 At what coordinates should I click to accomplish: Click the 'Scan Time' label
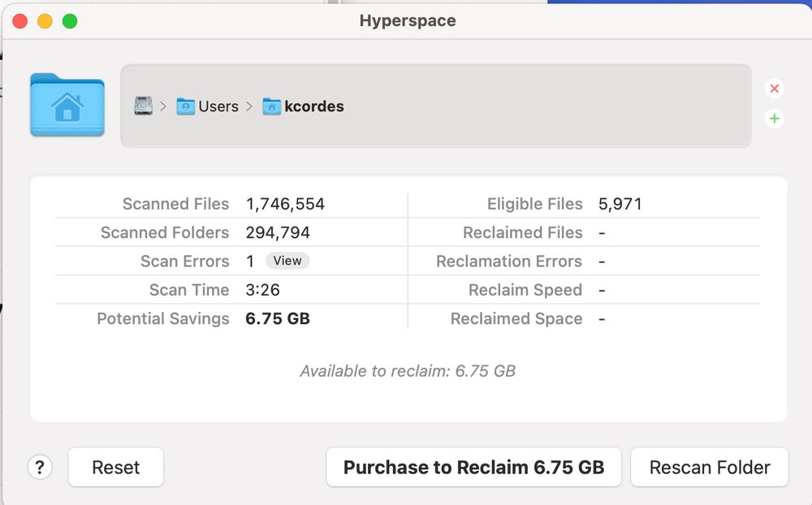pyautogui.click(x=189, y=290)
